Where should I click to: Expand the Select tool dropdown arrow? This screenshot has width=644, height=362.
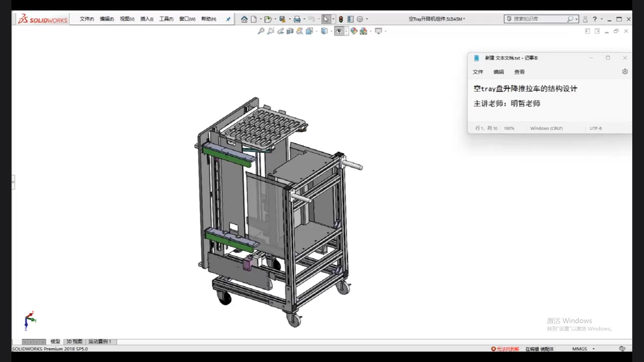tap(333, 19)
